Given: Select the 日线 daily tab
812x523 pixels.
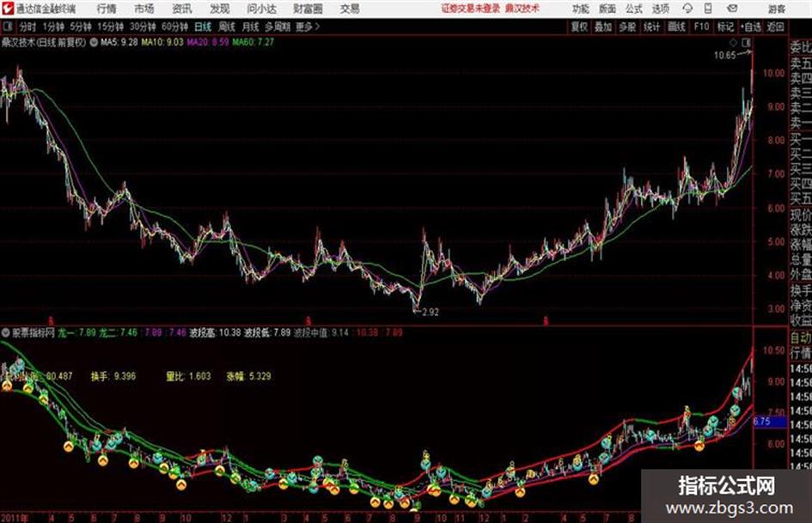Looking at the screenshot, I should (203, 27).
